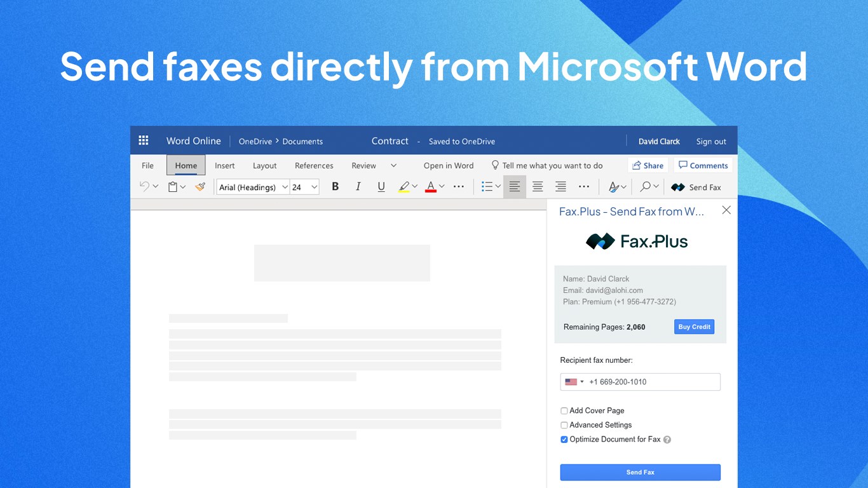
Task: Expand the Undo dropdown arrow
Action: coord(156,187)
